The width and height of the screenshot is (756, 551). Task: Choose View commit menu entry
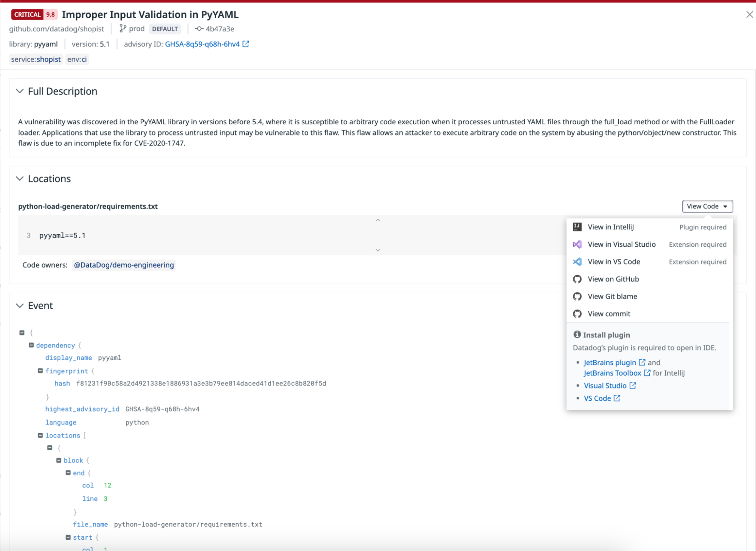coord(649,314)
